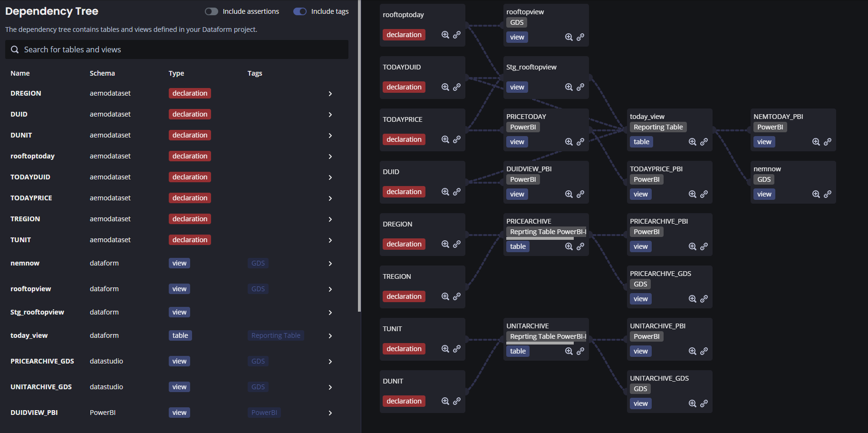Disable the Include tags toggle
The height and width of the screenshot is (433, 868).
point(300,11)
